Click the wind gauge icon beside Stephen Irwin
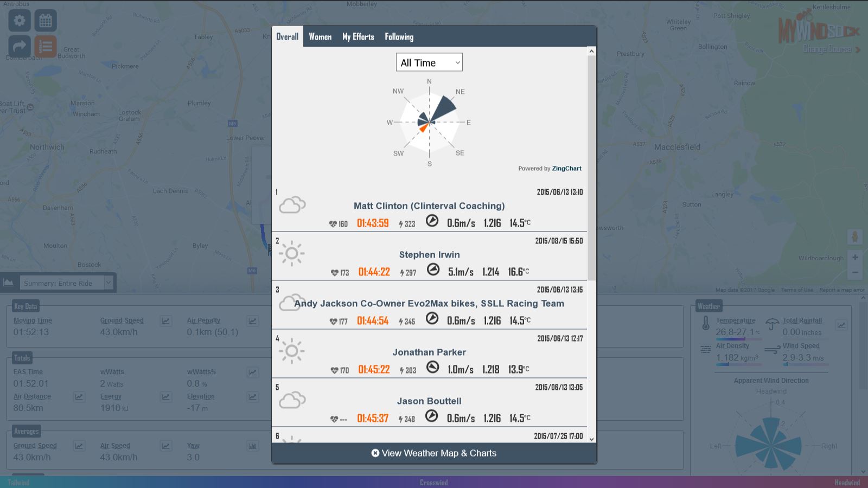868x488 pixels. click(x=433, y=269)
